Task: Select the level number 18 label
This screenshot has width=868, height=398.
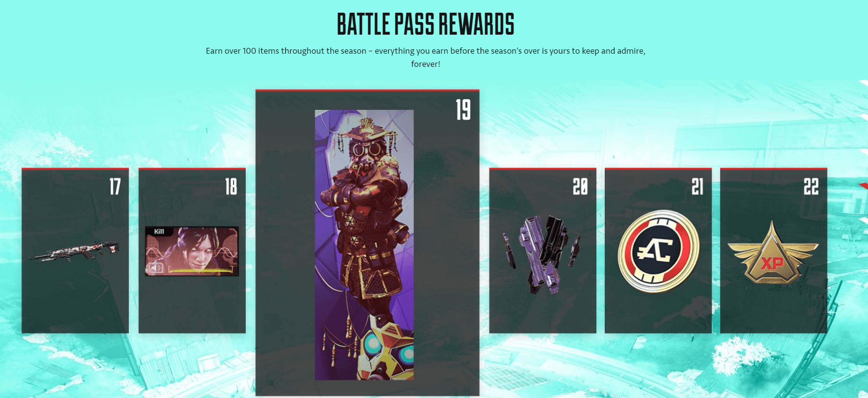Action: [231, 187]
